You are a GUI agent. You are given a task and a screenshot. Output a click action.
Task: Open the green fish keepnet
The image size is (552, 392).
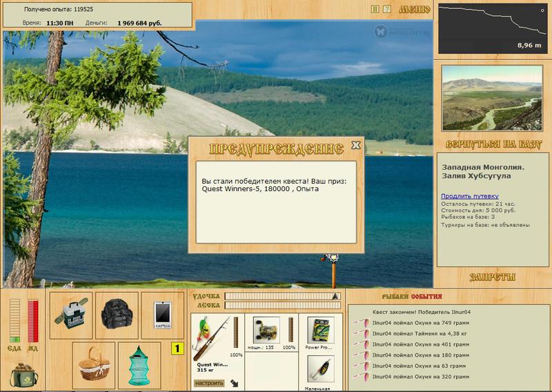tap(139, 365)
